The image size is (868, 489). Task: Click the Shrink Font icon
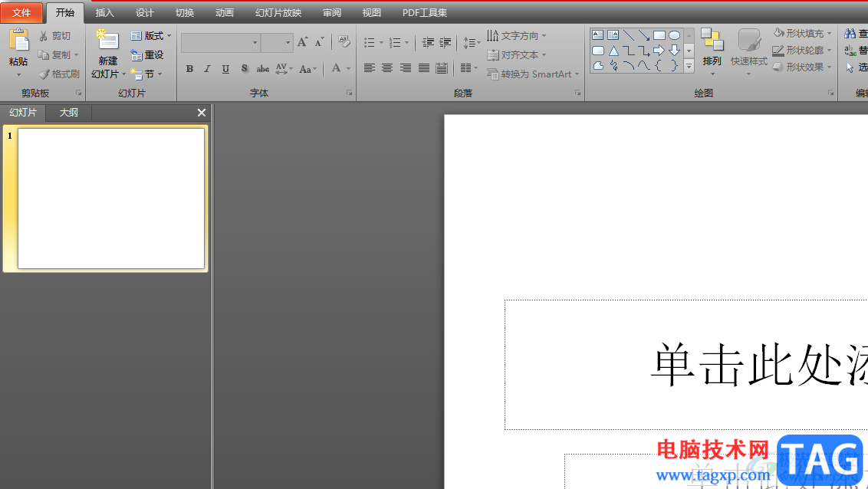click(x=320, y=42)
